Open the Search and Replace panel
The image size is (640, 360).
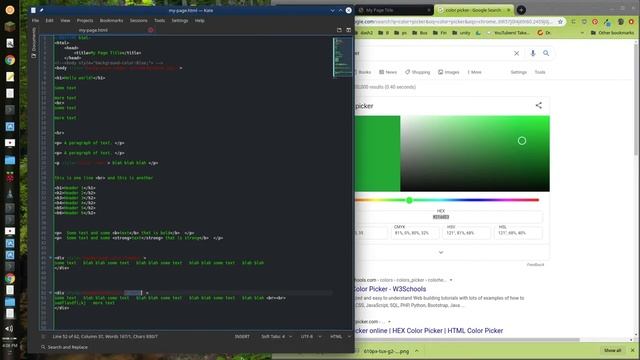[64, 347]
